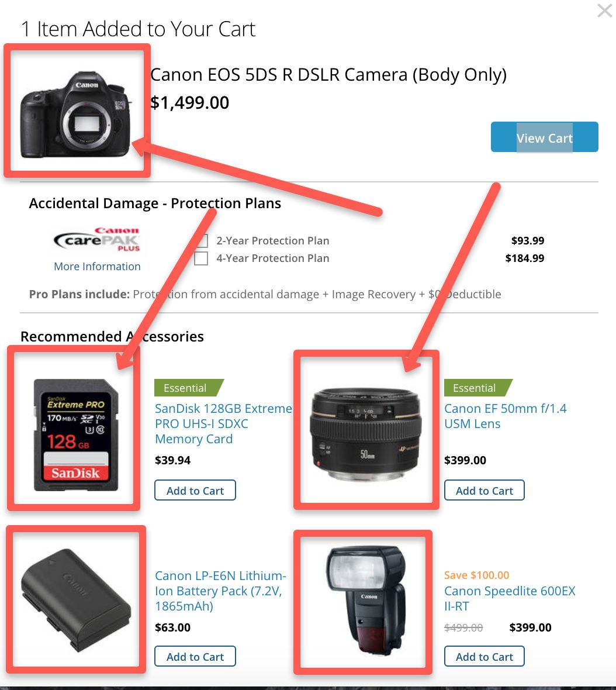
Task: Open Canon EF 50mm f/1.4 USM link
Action: click(x=505, y=416)
